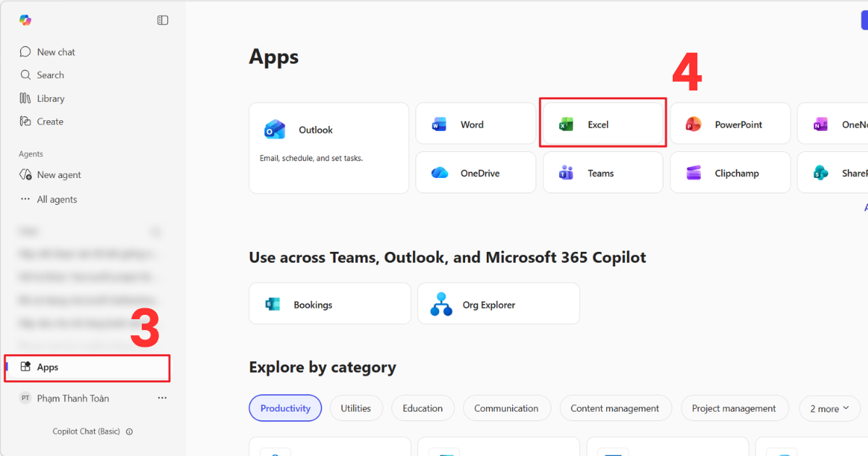
Task: Click the OneNote app icon
Action: (820, 124)
